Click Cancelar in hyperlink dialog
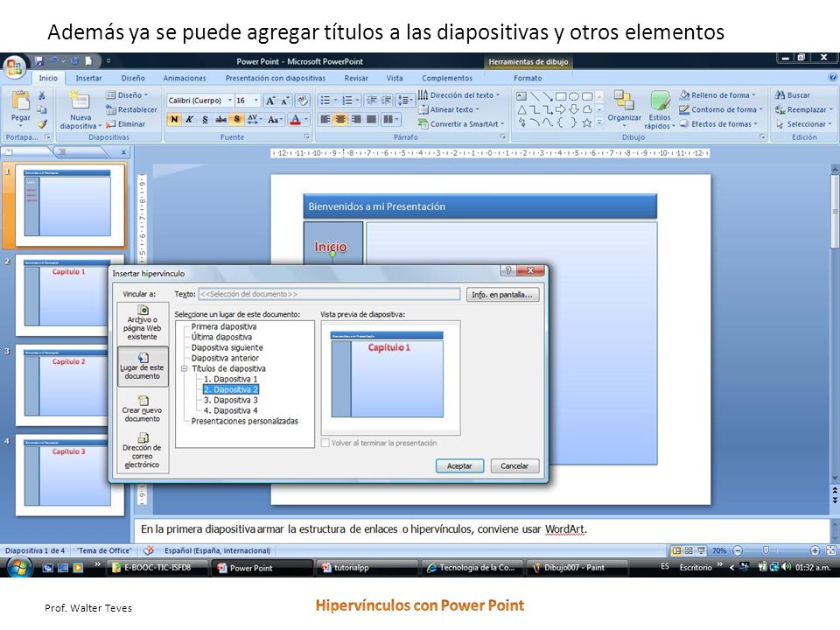Screen dimensions: 840x630 514,466
